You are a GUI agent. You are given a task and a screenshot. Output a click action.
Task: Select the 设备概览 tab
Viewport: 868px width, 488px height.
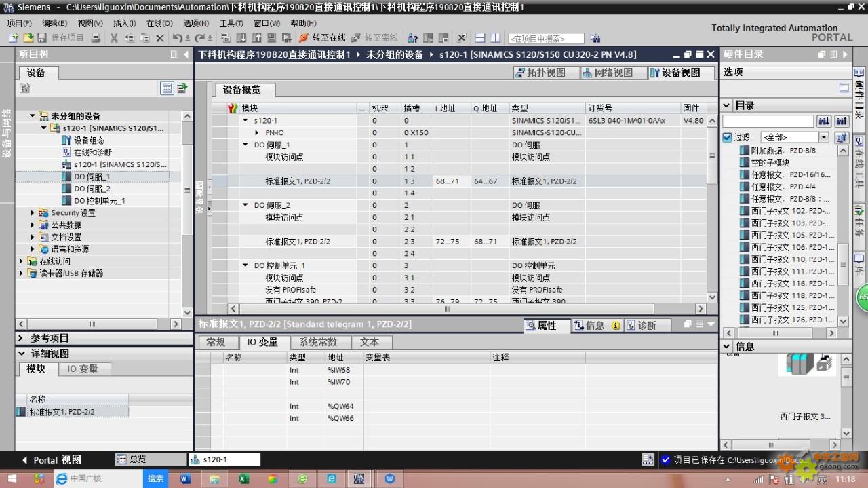246,90
